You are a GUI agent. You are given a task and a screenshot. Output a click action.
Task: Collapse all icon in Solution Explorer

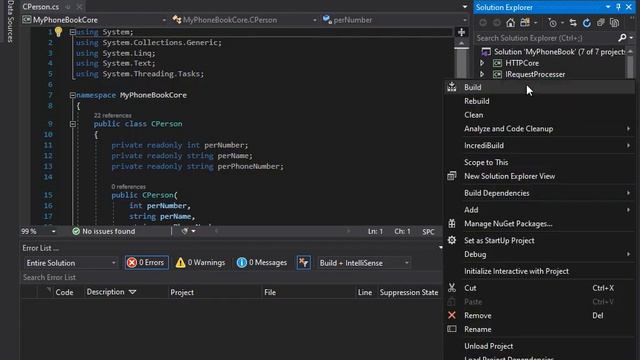tap(600, 23)
